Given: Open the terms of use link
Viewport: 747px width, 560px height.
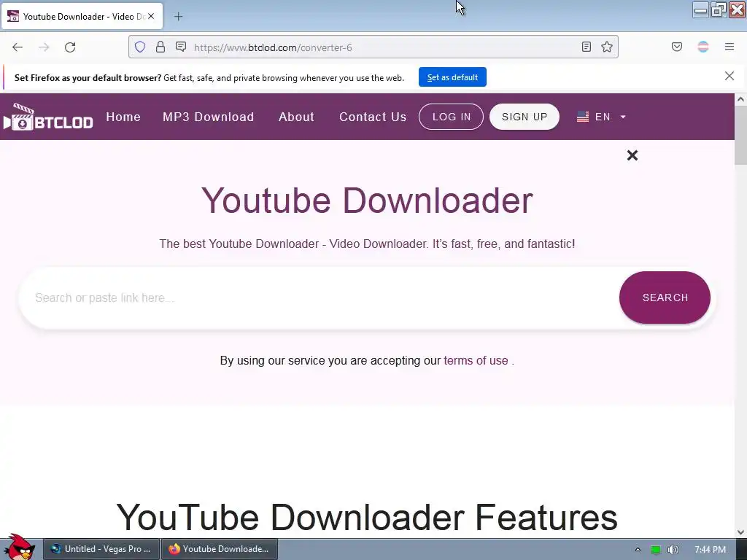Looking at the screenshot, I should click(476, 360).
